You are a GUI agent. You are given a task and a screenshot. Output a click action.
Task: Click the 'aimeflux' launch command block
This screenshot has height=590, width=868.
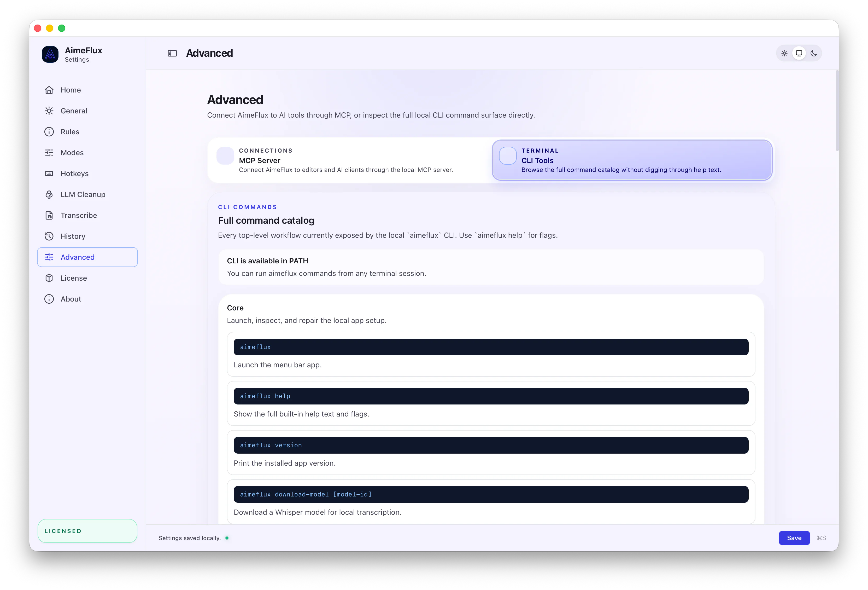coord(491,347)
